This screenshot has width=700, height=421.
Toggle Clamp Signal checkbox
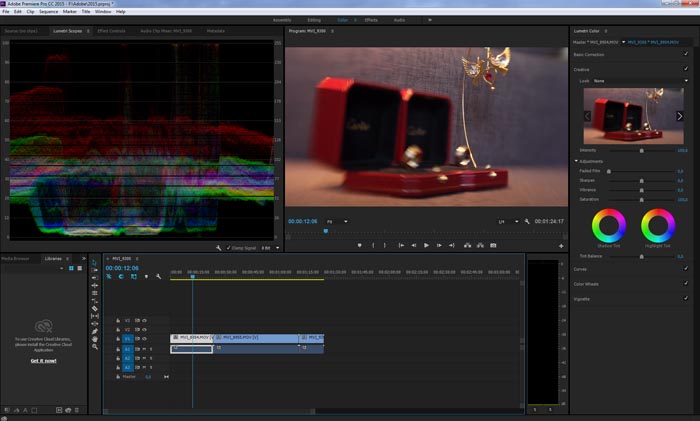tap(229, 248)
